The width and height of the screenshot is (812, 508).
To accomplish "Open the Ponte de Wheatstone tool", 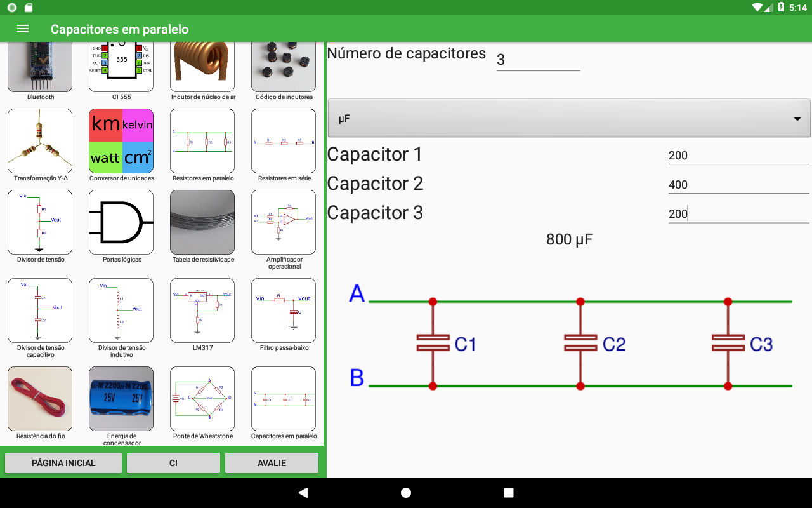I will pyautogui.click(x=202, y=399).
